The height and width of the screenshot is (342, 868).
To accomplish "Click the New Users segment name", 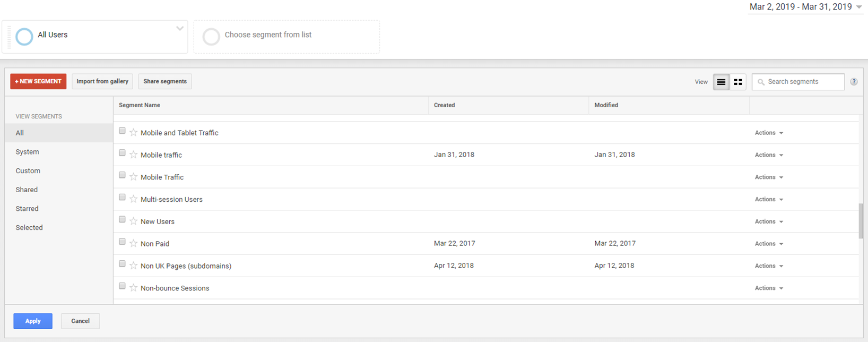I will pos(157,222).
